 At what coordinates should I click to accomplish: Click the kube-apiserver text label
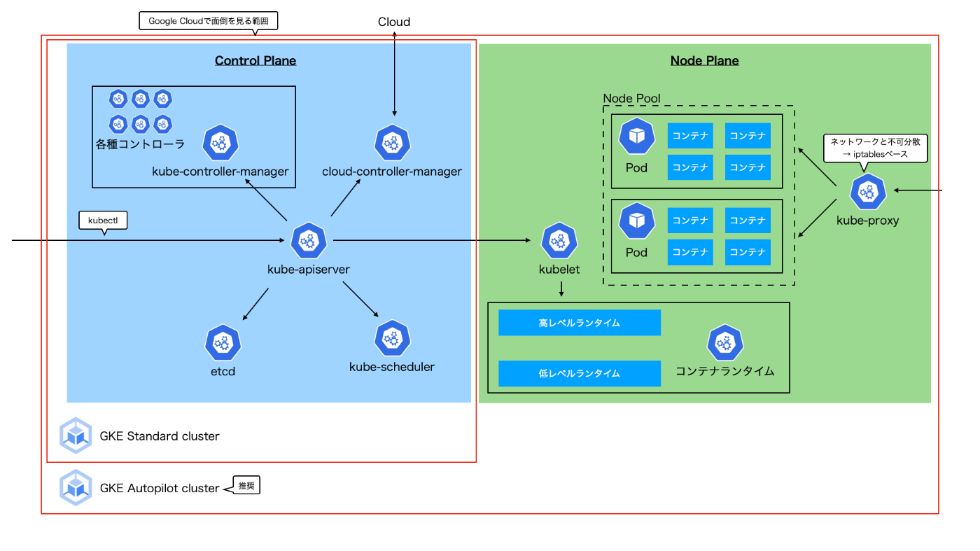309,269
